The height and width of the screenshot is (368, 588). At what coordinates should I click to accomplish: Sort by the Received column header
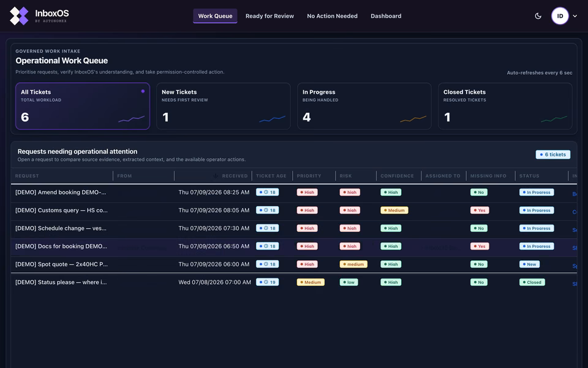point(235,176)
